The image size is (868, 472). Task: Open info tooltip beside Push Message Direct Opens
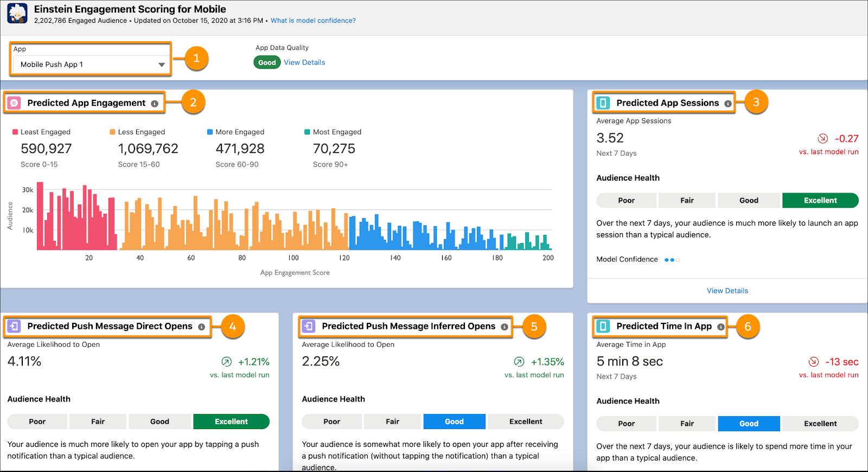click(x=201, y=327)
